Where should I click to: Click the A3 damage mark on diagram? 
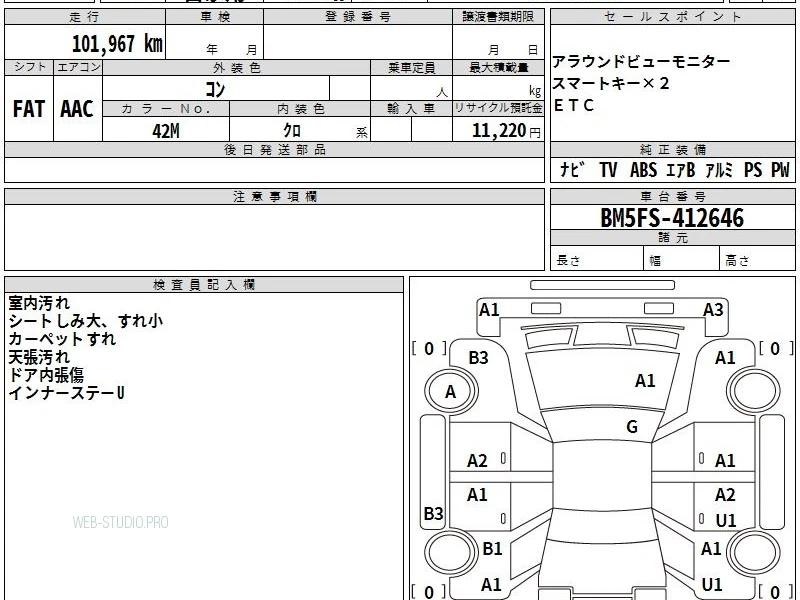(x=713, y=310)
